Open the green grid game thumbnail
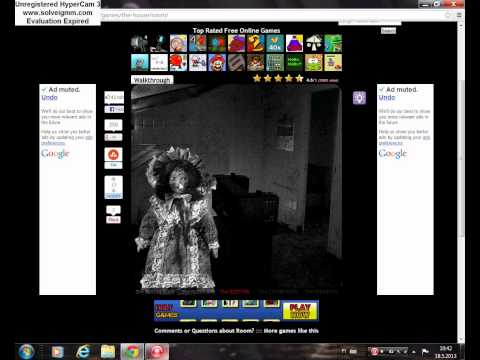The image size is (480, 360). pyautogui.click(x=275, y=62)
